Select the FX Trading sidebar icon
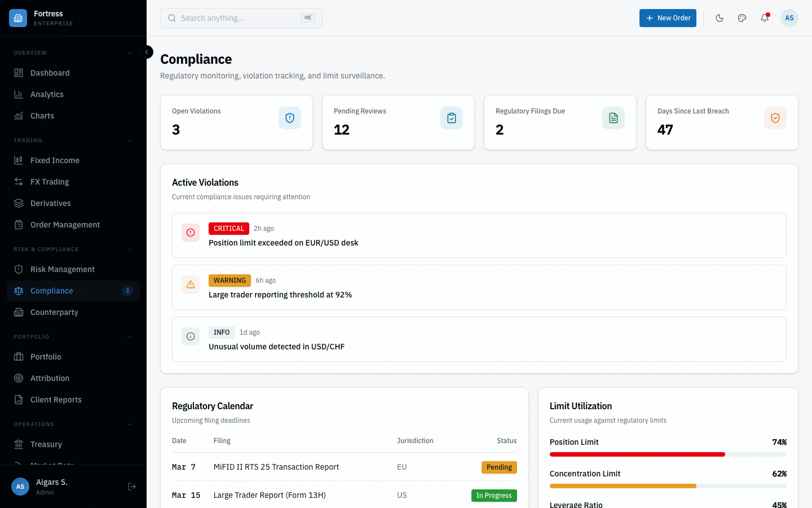The height and width of the screenshot is (508, 812). [19, 182]
